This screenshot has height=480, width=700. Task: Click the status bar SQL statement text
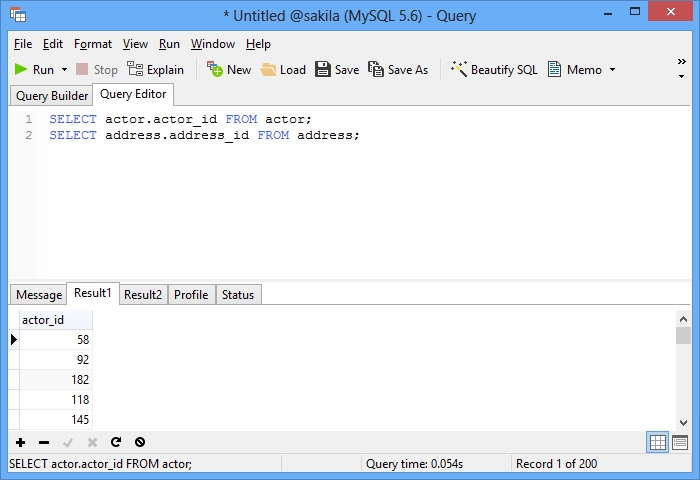100,464
